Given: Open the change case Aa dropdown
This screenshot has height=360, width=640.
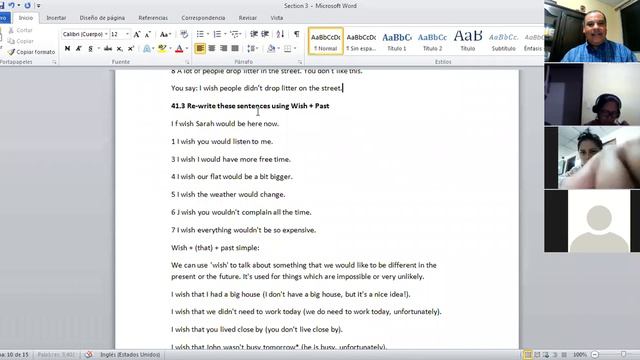Looking at the screenshot, I should point(165,34).
